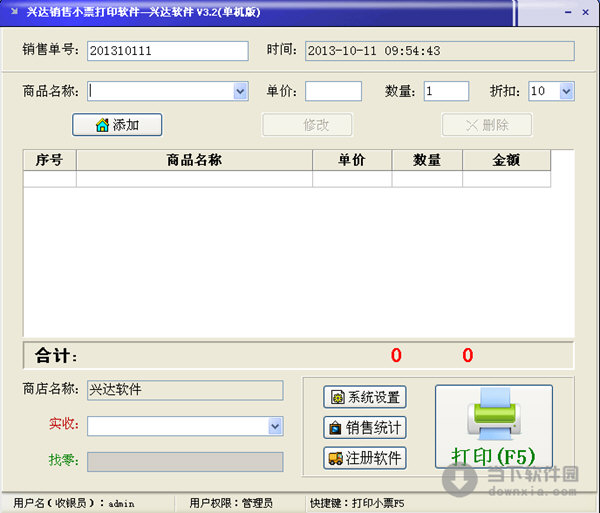This screenshot has width=600, height=513.
Task: Focus the 数量 quantity field
Action: coord(446,91)
